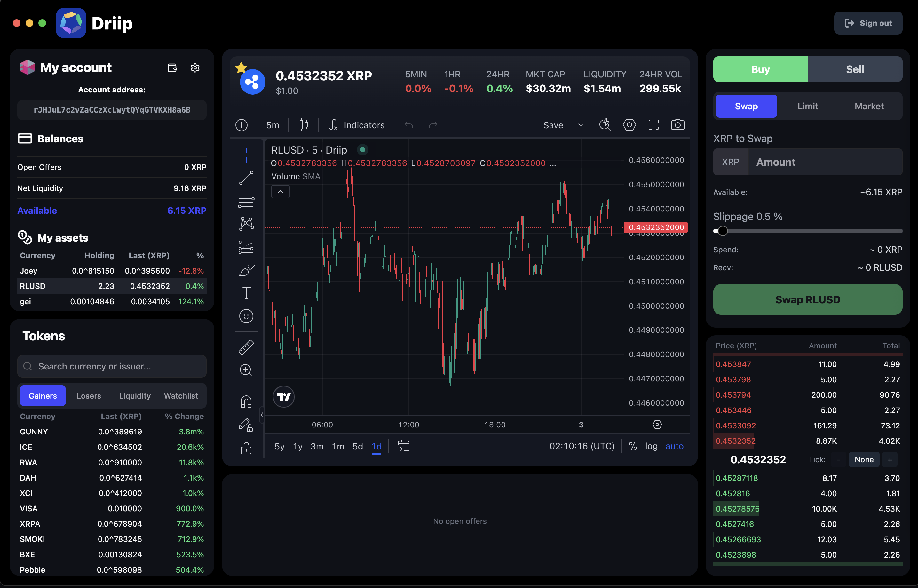The height and width of the screenshot is (588, 918).
Task: Open the emoji icons tool
Action: click(x=247, y=316)
